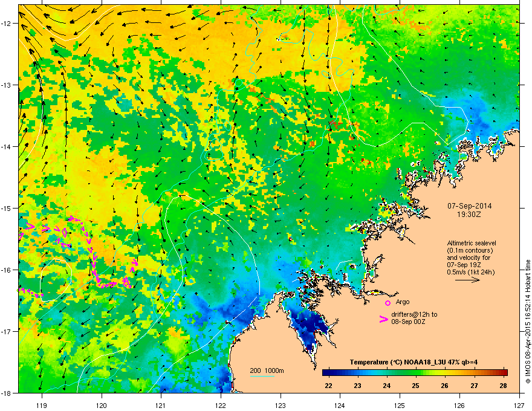Click the 'and velocity for' legend text
This screenshot has height=411, width=532.
pos(469,257)
